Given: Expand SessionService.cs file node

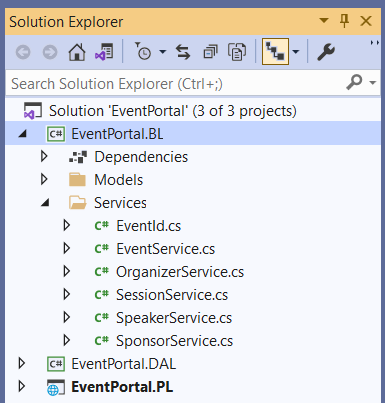Looking at the screenshot, I should (x=67, y=294).
